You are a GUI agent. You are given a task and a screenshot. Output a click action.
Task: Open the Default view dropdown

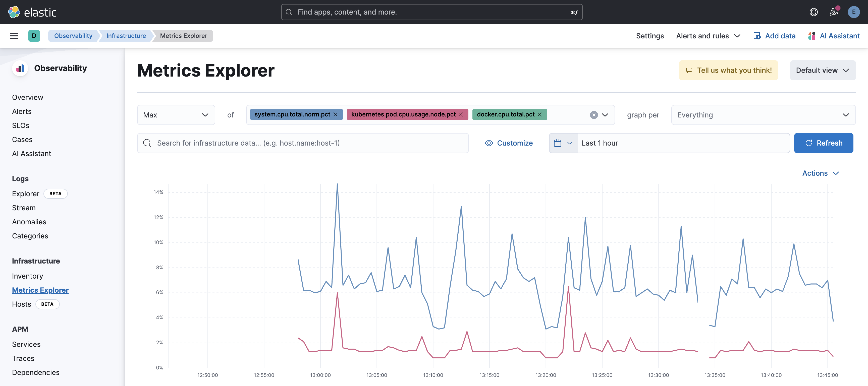(823, 70)
